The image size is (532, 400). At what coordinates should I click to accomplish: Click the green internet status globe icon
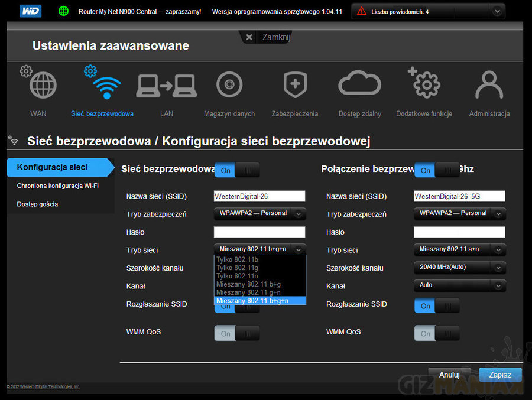click(63, 11)
